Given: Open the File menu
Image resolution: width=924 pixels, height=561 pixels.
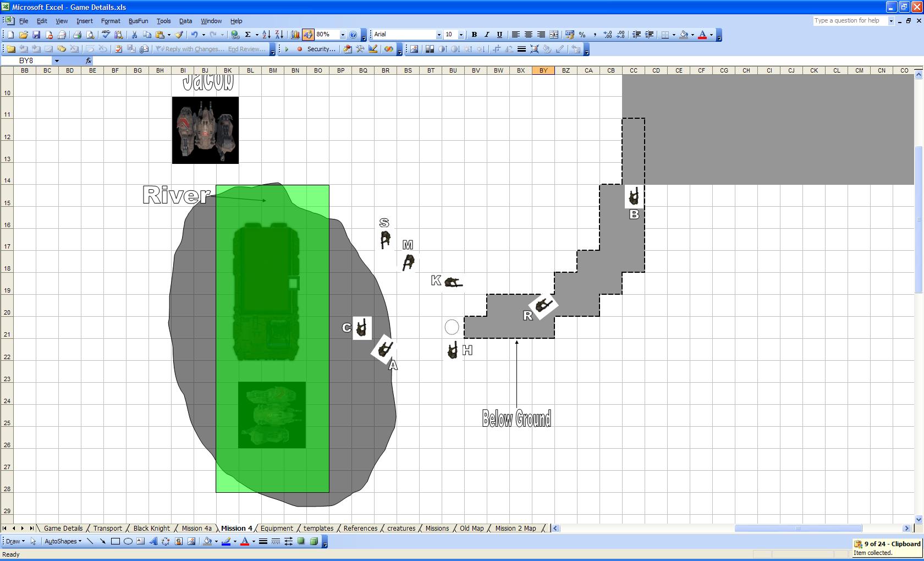Looking at the screenshot, I should [24, 21].
